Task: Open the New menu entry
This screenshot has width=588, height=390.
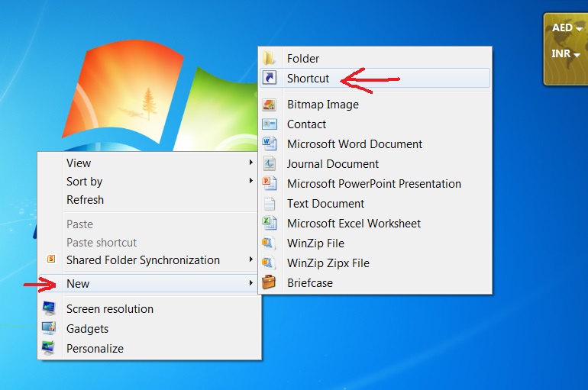Action: (x=147, y=284)
